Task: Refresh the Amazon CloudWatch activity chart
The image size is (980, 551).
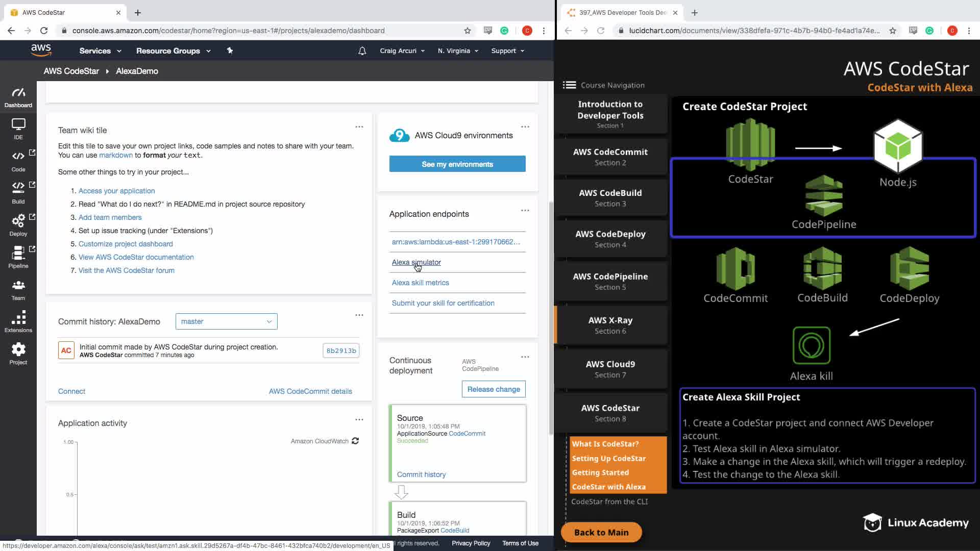Action: (355, 441)
